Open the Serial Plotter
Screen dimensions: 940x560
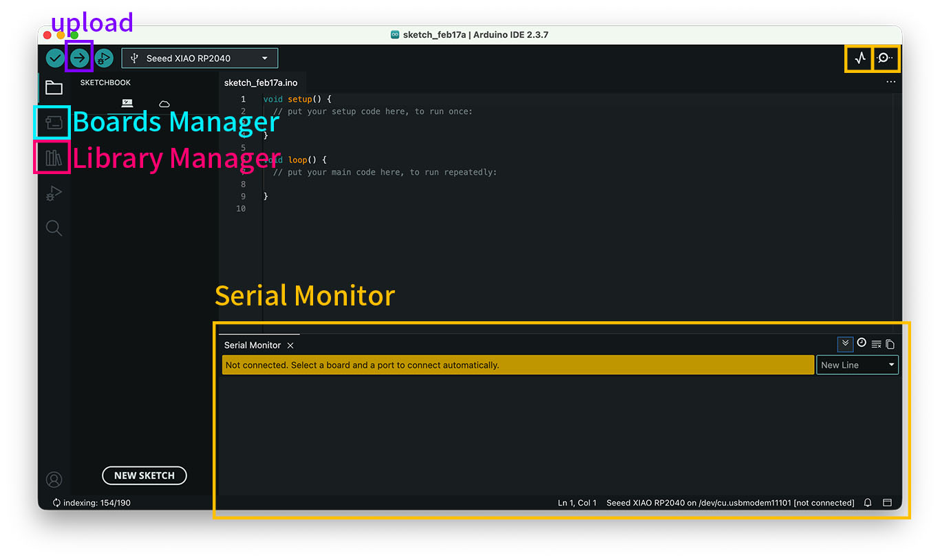pyautogui.click(x=859, y=58)
